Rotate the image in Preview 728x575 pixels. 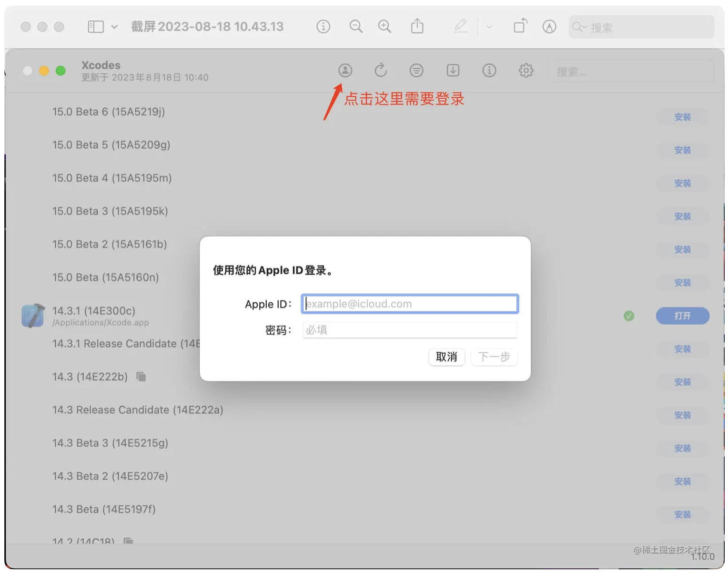tap(520, 26)
